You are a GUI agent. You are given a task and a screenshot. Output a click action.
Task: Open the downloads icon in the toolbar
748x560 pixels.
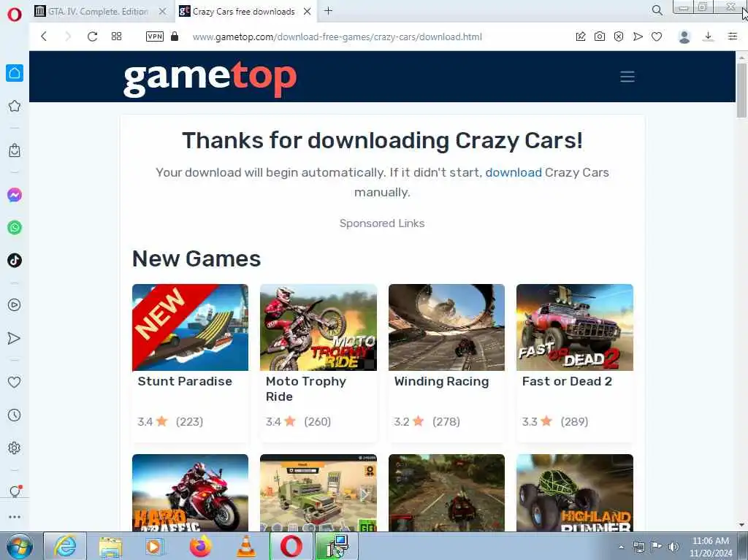(x=709, y=37)
